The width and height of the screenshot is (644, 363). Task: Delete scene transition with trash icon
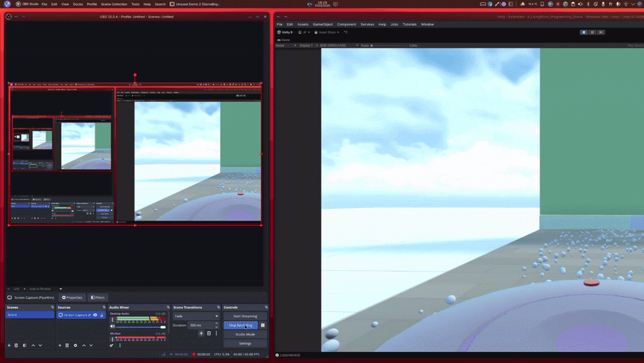click(x=209, y=333)
